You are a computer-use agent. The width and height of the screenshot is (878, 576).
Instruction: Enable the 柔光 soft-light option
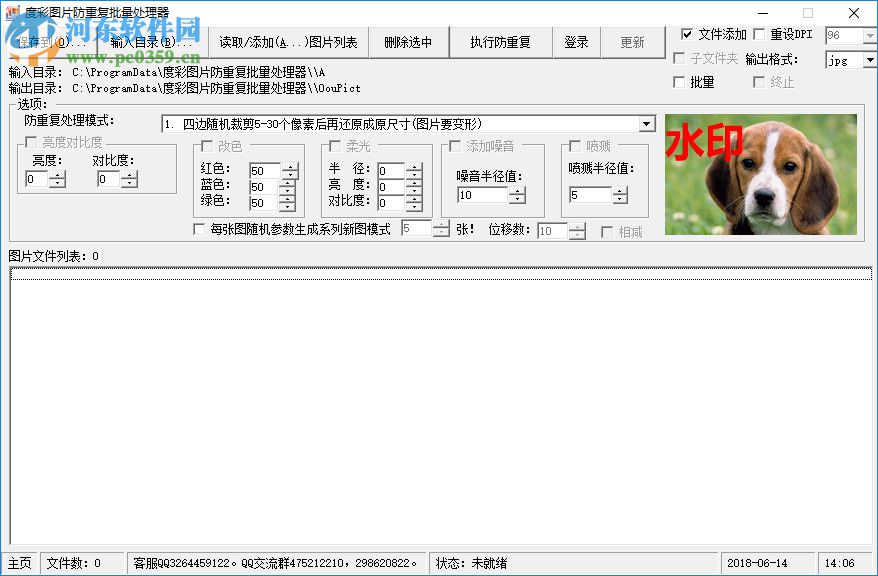point(335,145)
